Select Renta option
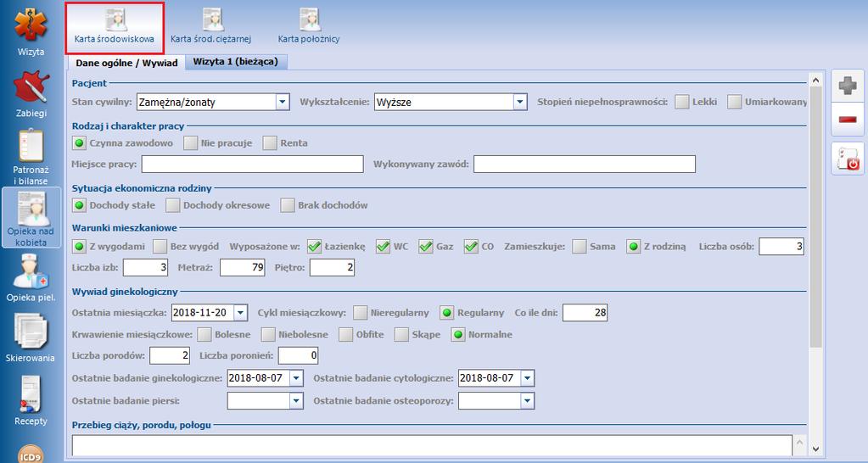The image size is (868, 463). click(x=270, y=142)
